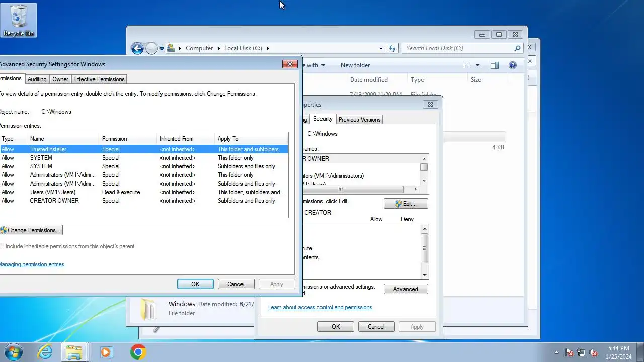Open the clock showing 5:44 PM
This screenshot has width=644, height=362.
point(618,352)
